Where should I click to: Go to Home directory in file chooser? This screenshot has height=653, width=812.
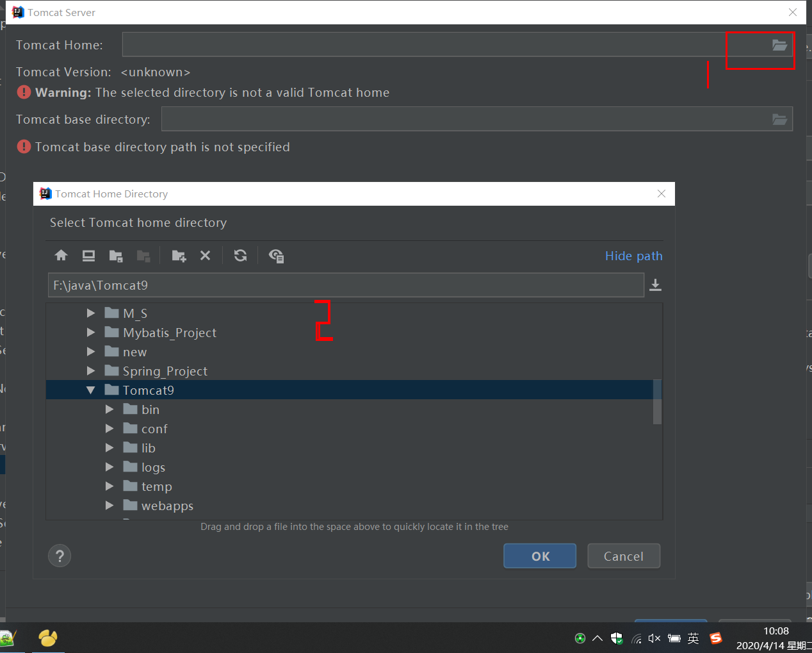point(61,256)
